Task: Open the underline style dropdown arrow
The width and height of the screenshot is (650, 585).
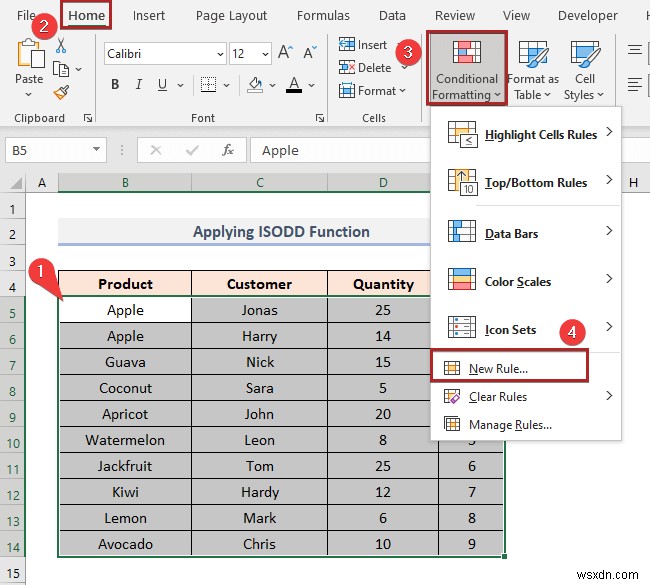Action: [x=180, y=85]
